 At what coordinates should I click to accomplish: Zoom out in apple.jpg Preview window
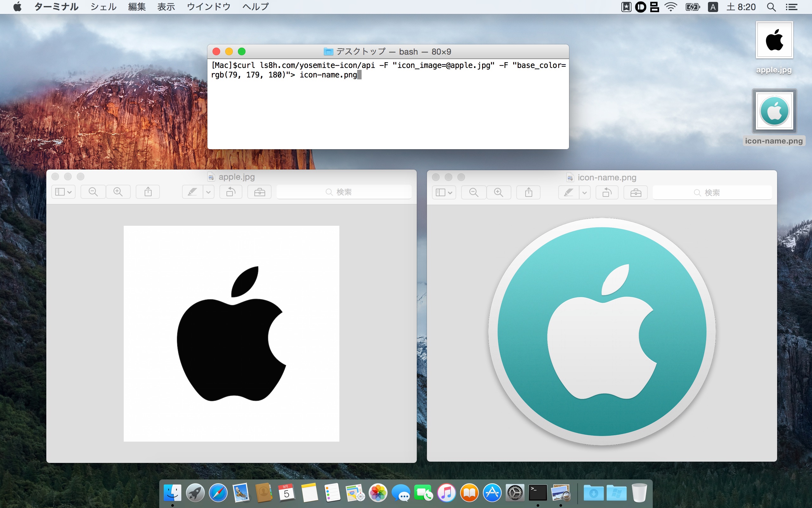pos(93,192)
